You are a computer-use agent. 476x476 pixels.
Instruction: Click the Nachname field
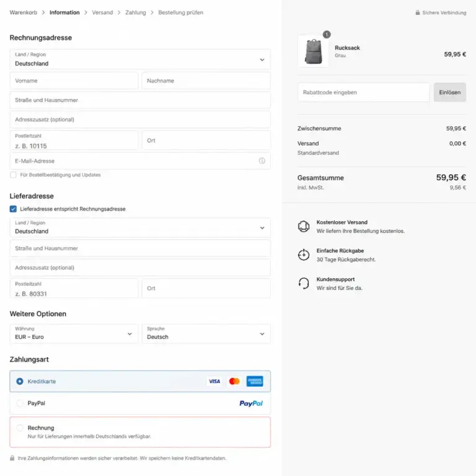[x=206, y=81]
